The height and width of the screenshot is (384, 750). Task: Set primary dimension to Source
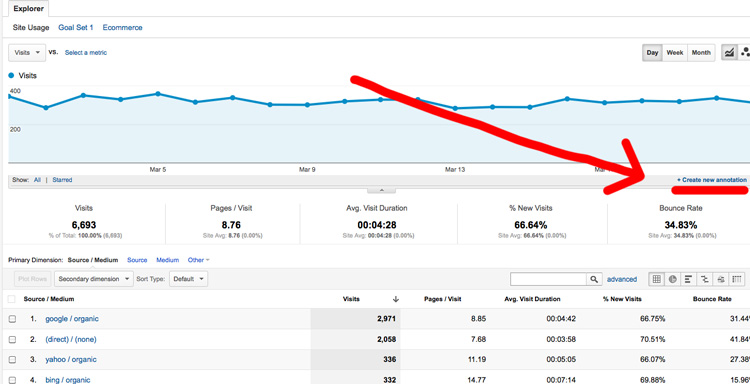(137, 260)
